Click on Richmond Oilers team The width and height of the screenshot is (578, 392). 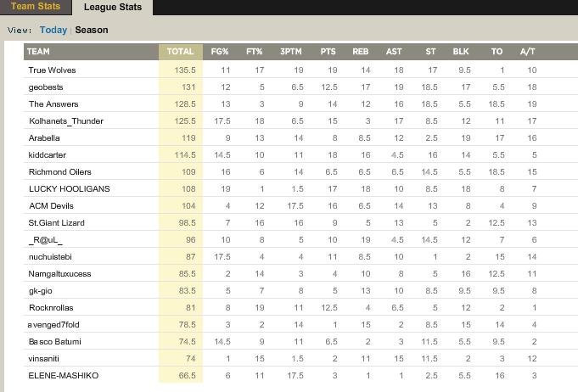pyautogui.click(x=59, y=172)
